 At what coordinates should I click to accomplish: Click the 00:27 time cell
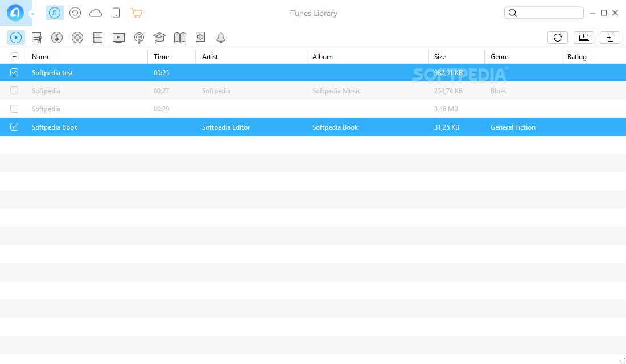161,91
